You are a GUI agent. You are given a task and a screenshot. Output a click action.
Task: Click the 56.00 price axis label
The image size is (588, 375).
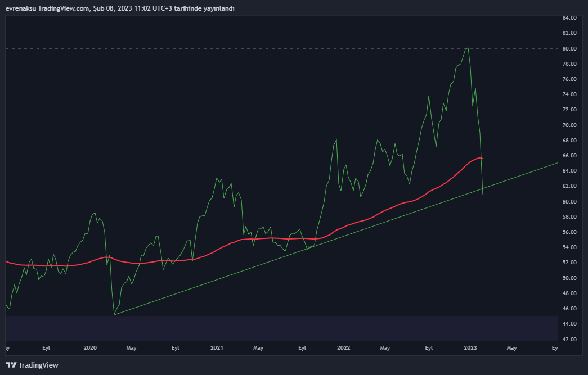point(569,232)
